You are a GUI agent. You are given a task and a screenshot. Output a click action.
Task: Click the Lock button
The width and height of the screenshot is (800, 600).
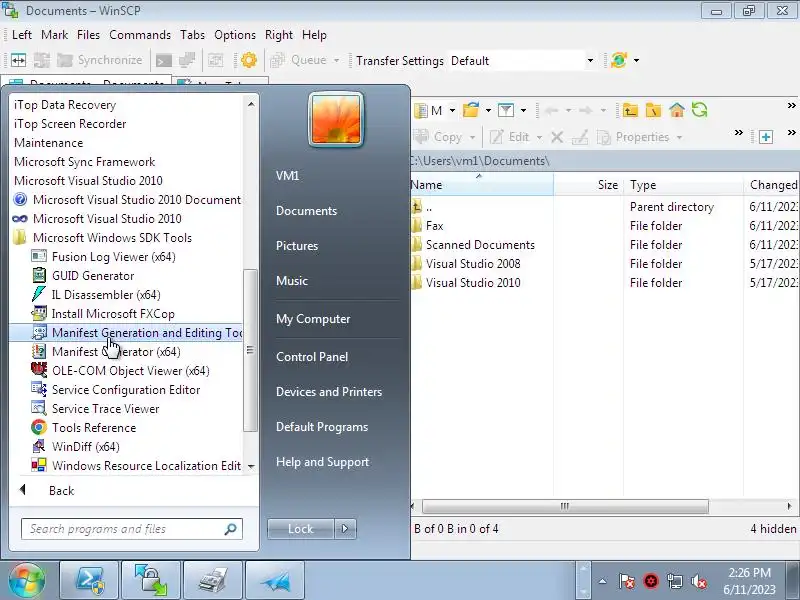pyautogui.click(x=301, y=529)
